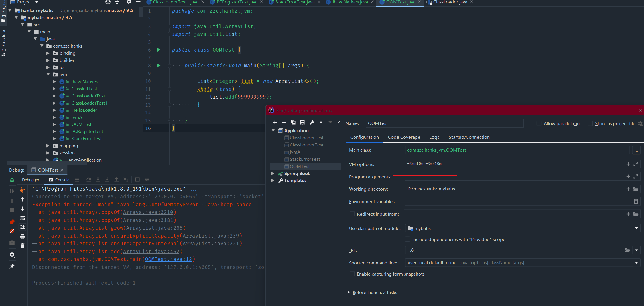Save the run configuration using the floppy icon

coord(302,122)
